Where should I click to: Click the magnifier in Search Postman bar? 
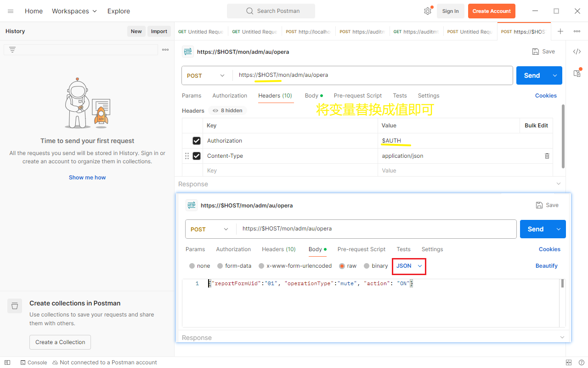(x=249, y=11)
